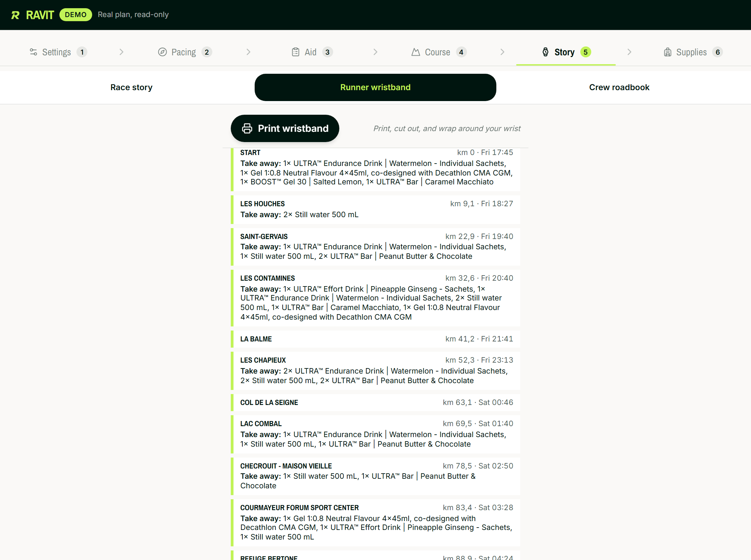
Task: Click the DEMO badge
Action: coord(76,15)
